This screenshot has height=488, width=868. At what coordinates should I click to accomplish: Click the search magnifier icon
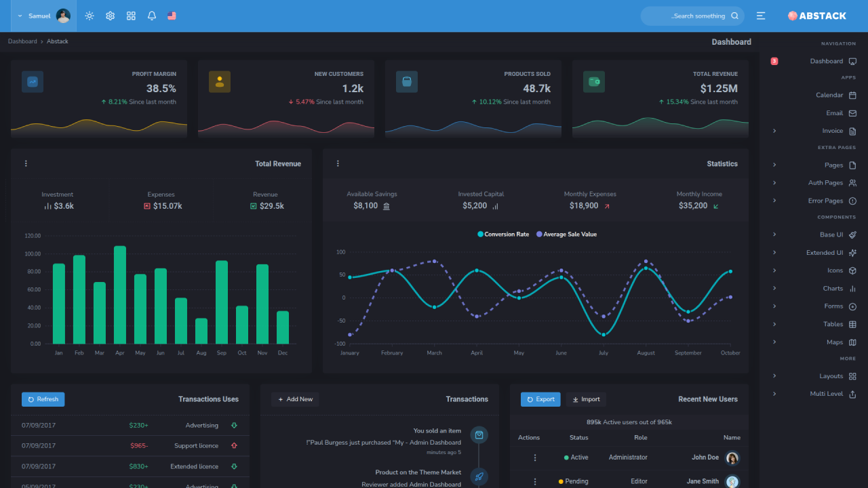tap(734, 16)
